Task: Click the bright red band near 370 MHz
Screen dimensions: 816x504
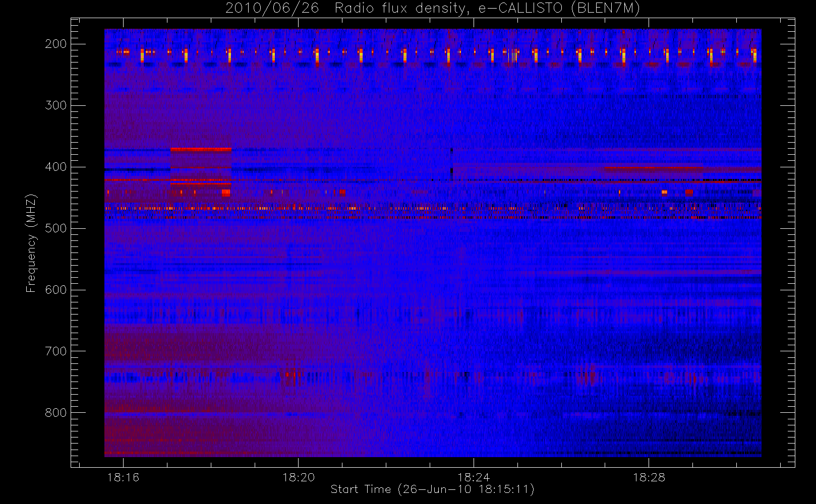Action: 201,149
